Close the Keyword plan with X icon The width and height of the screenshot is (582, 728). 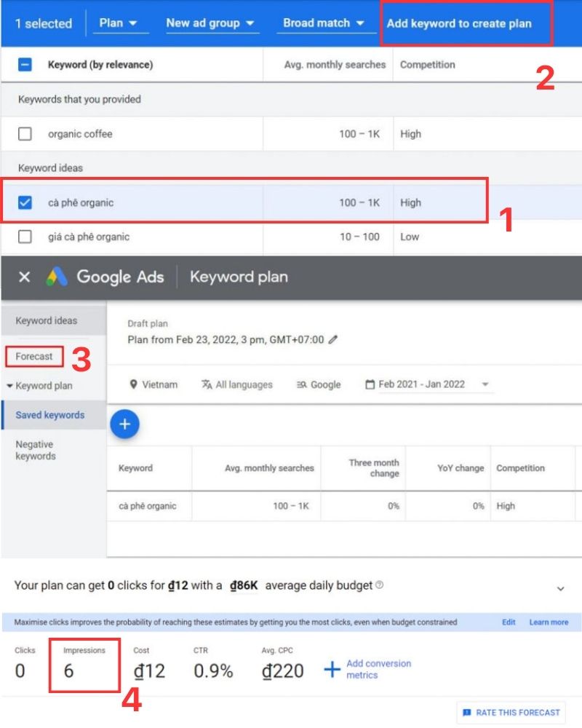coord(24,277)
